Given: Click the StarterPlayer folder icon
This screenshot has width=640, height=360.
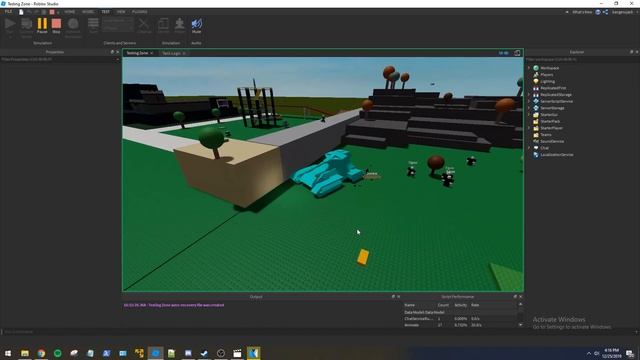Looking at the screenshot, I should tap(536, 128).
